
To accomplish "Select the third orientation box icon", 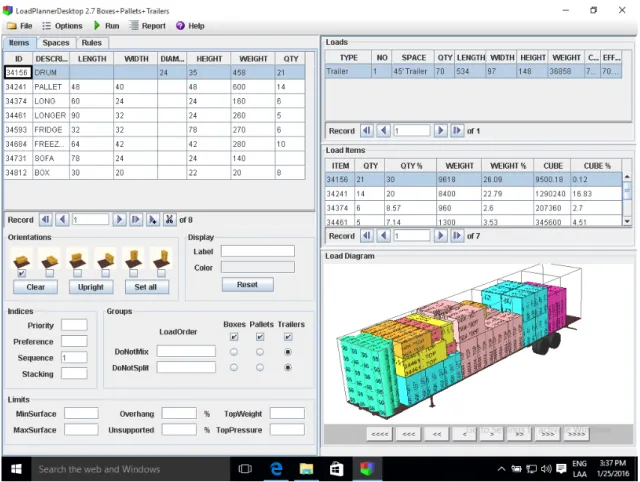I will click(x=77, y=258).
